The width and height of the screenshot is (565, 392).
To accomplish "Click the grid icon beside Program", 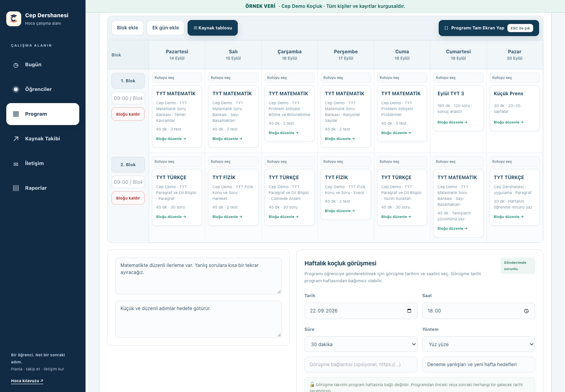I will [16, 114].
